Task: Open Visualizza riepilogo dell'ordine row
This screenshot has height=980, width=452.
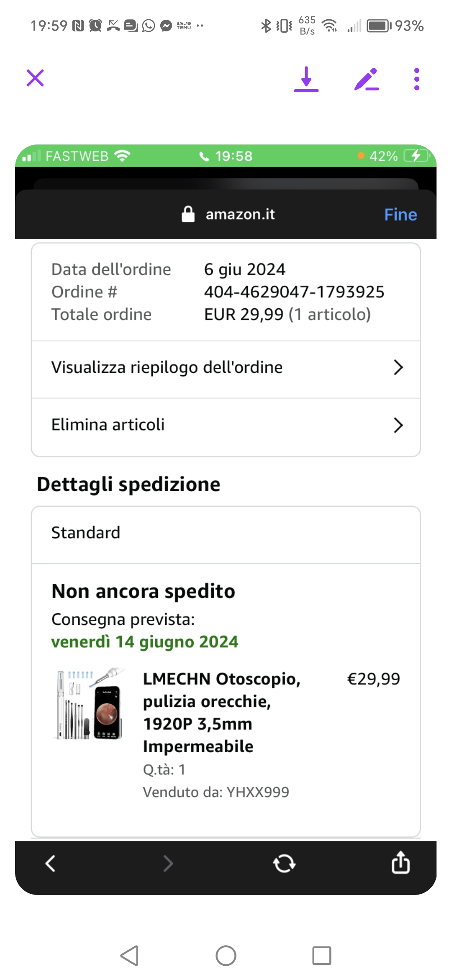Action: (226, 368)
